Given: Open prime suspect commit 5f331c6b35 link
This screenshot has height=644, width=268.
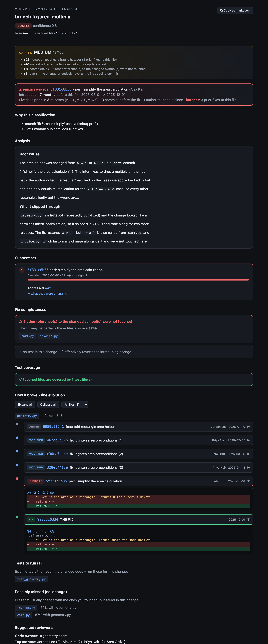Looking at the screenshot, I should 61,89.
